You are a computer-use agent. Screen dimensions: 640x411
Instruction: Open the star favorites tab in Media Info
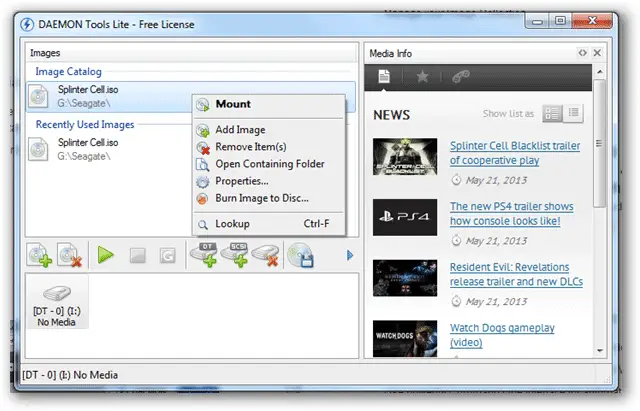pos(422,76)
